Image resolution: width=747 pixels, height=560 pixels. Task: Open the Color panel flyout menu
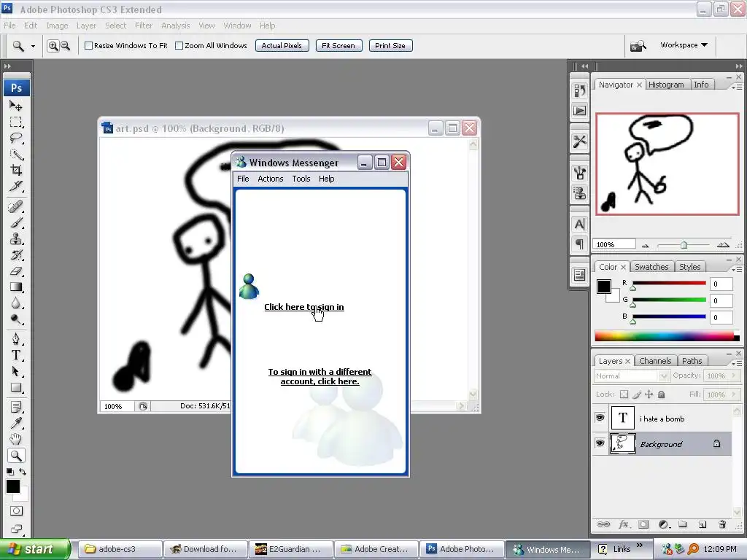pyautogui.click(x=737, y=269)
